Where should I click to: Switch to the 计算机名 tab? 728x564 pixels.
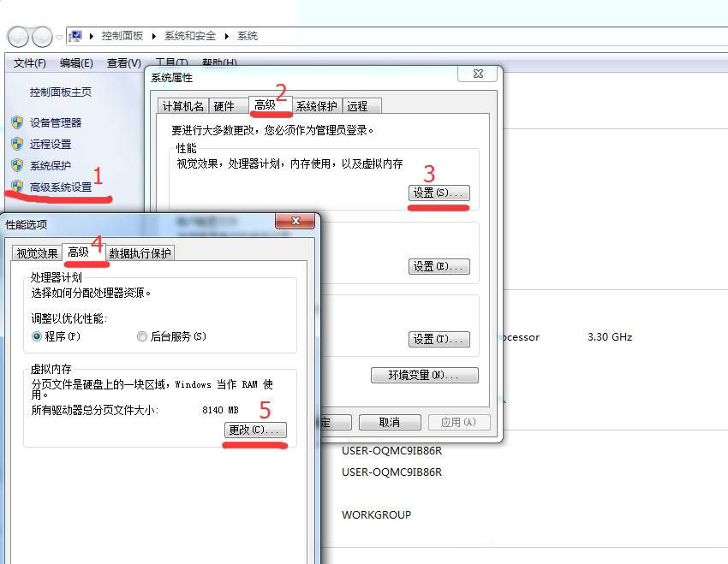[x=183, y=106]
